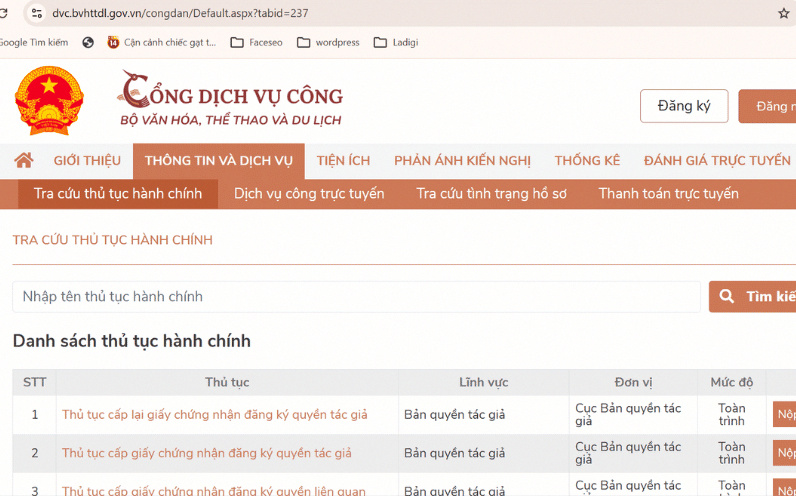This screenshot has width=796, height=496.
Task: Open the TIỆN ÍCH menu
Action: click(x=343, y=161)
